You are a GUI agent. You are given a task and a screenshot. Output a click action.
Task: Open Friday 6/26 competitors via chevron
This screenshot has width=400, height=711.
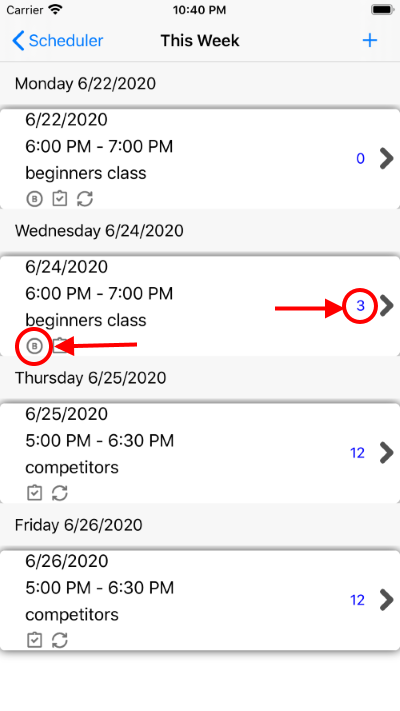coord(386,600)
